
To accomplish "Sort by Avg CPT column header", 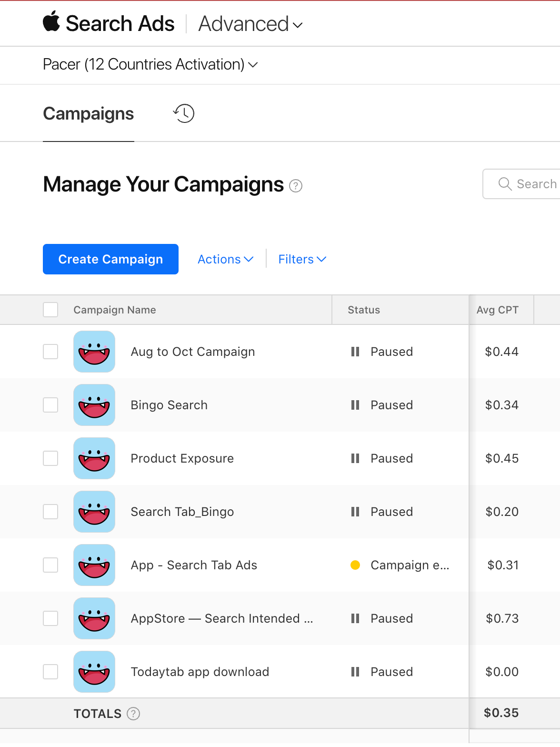I will 498,310.
